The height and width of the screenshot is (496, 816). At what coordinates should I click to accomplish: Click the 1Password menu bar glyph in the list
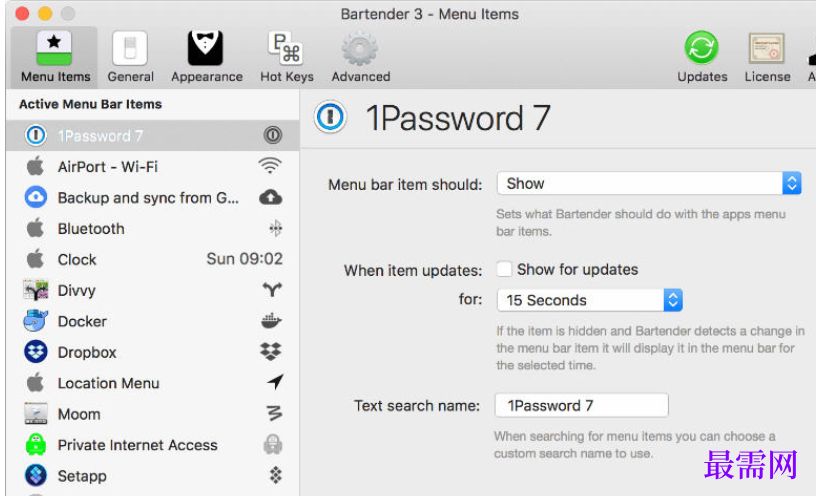[x=273, y=135]
